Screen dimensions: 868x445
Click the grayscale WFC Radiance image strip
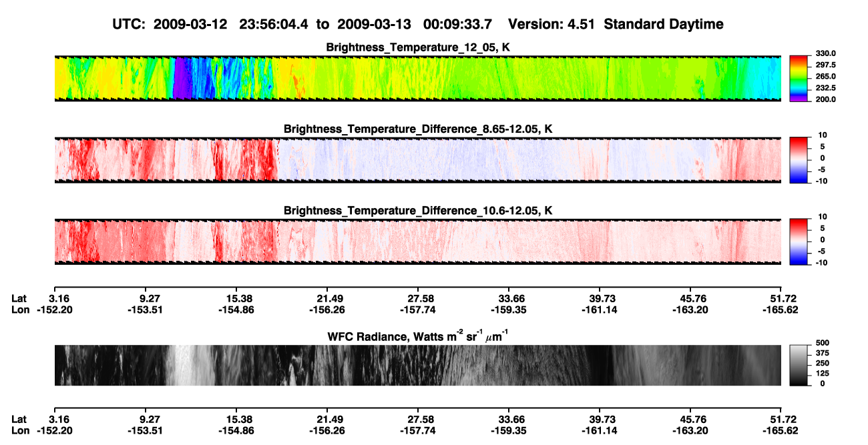pyautogui.click(x=417, y=365)
